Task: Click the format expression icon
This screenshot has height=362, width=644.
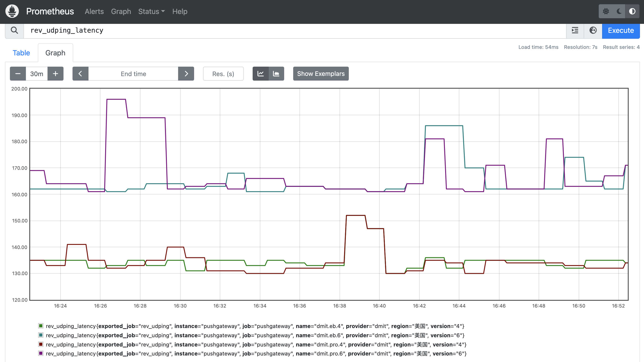Action: coord(575,30)
